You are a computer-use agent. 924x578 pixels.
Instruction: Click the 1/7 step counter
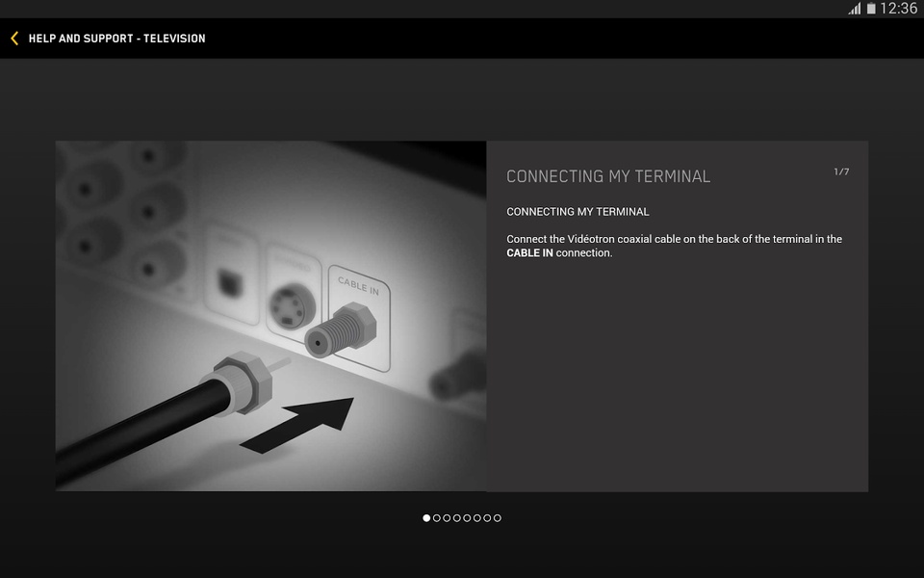coord(841,171)
